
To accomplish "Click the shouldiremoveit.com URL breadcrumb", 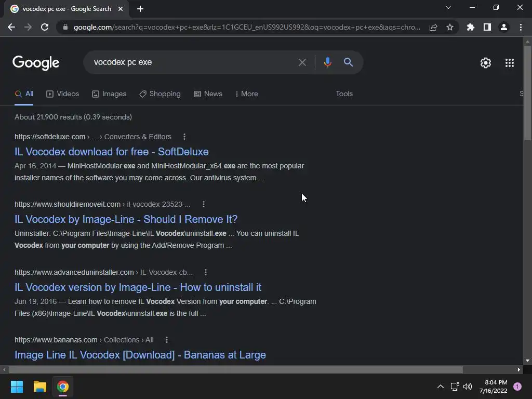I will [x=102, y=204].
